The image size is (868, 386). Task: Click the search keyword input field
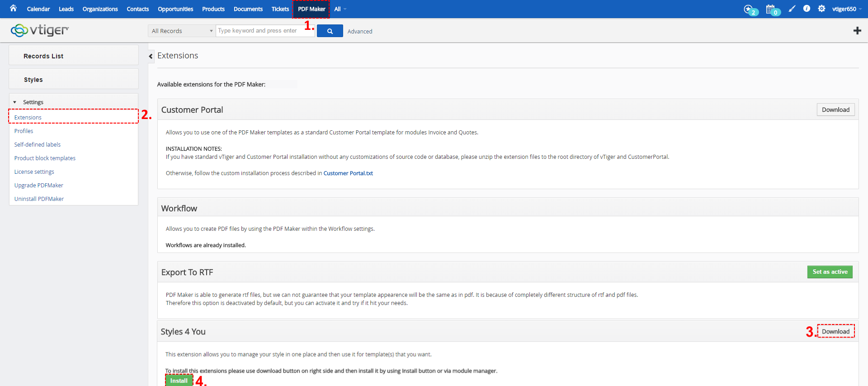point(265,31)
